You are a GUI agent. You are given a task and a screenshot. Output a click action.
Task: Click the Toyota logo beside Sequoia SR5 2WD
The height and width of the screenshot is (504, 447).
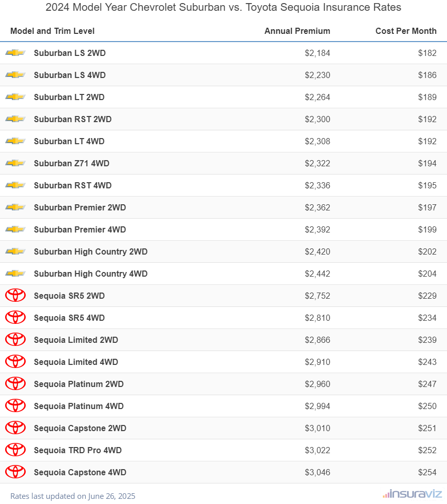(15, 296)
